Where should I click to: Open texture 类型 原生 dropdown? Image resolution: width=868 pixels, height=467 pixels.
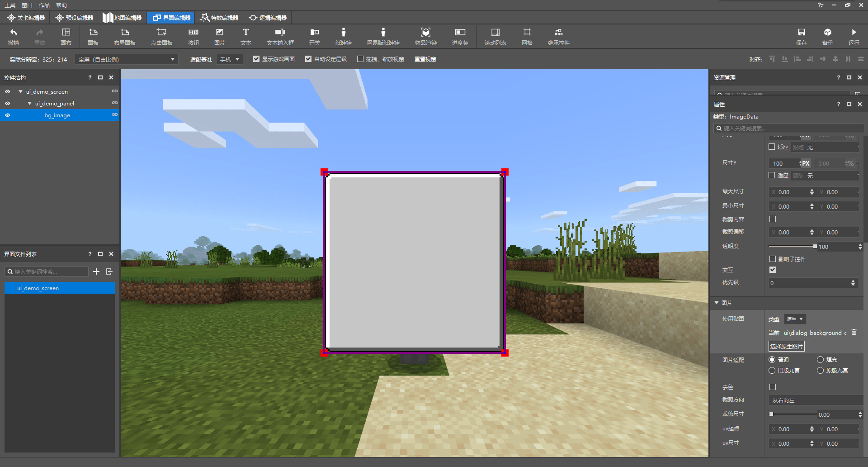pos(795,319)
